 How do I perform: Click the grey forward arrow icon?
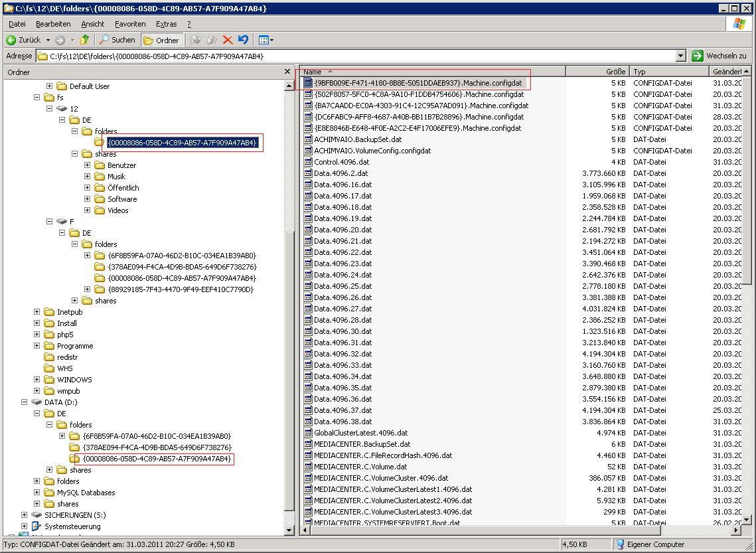60,40
